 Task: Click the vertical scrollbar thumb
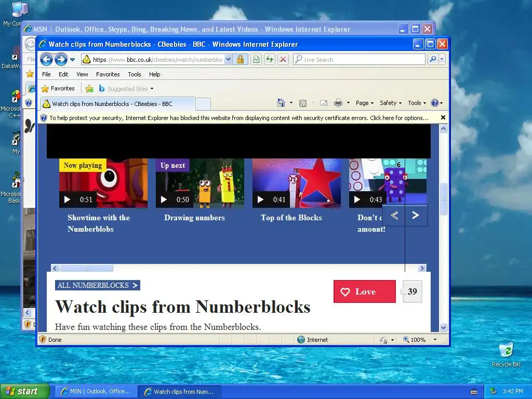point(444,199)
